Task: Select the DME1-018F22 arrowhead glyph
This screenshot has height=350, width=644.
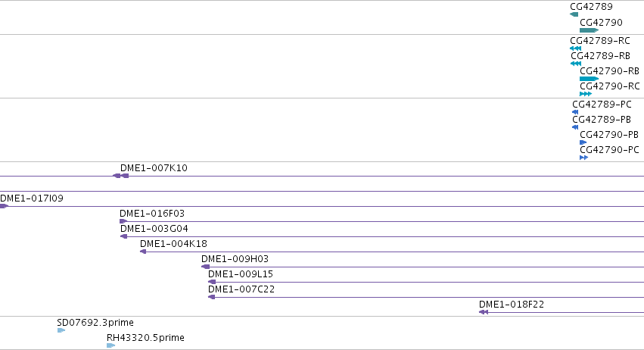Action: tap(484, 312)
